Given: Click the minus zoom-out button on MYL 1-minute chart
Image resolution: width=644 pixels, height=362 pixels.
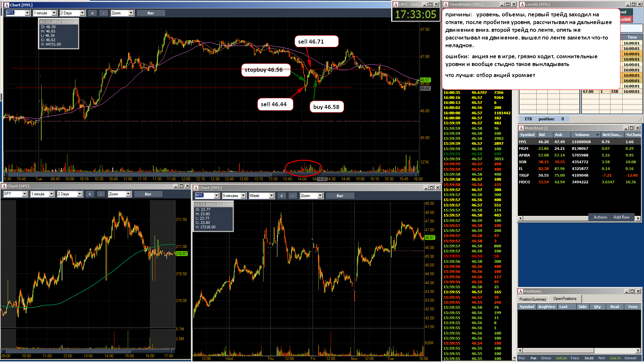Looking at the screenshot, I should (104, 13).
